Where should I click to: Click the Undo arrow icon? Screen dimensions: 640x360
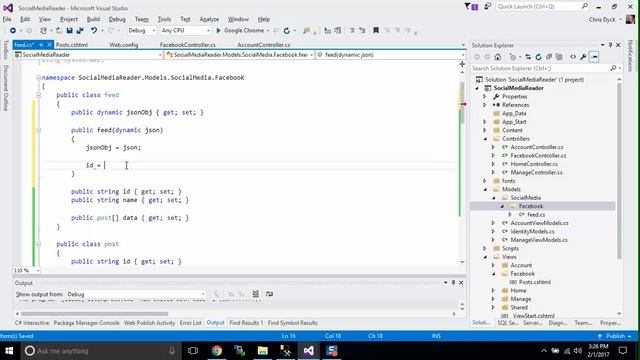[94, 31]
